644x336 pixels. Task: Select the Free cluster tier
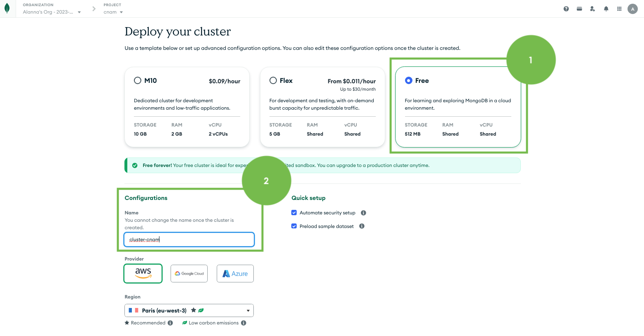coord(409,81)
